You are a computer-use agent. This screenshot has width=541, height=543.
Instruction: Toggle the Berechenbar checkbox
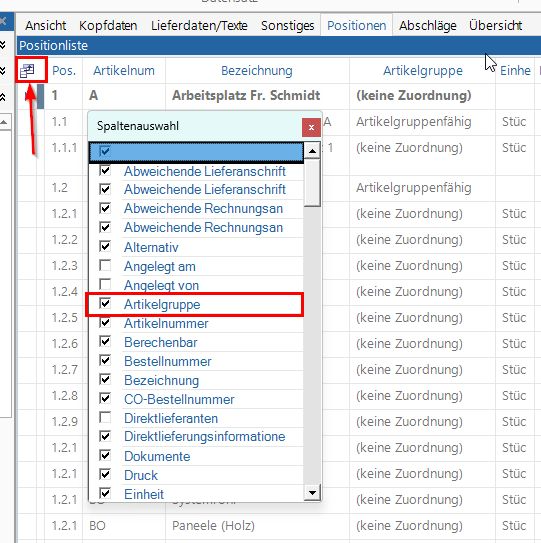[105, 342]
